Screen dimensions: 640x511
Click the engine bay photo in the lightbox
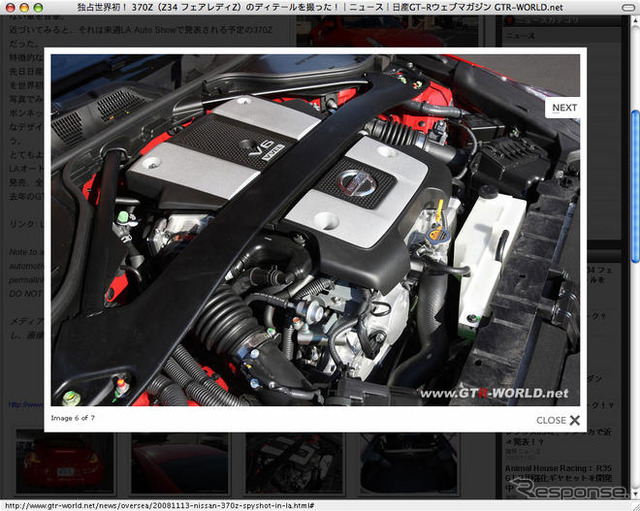pyautogui.click(x=315, y=230)
